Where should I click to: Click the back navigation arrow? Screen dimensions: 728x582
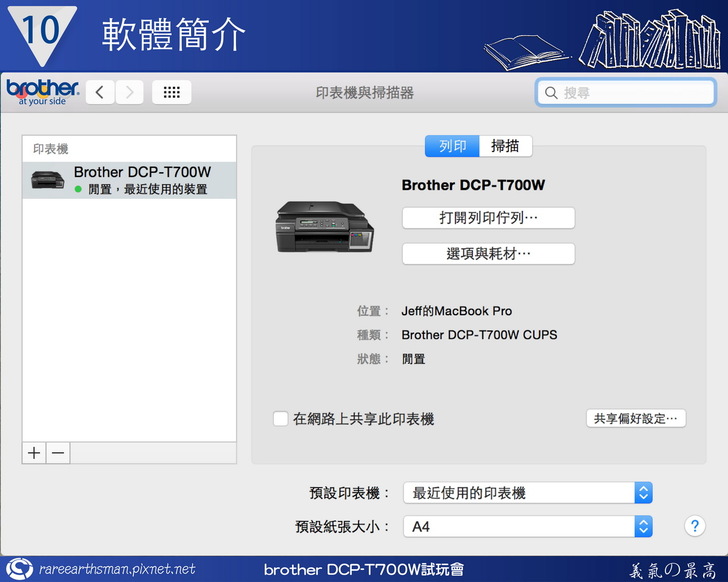(100, 93)
